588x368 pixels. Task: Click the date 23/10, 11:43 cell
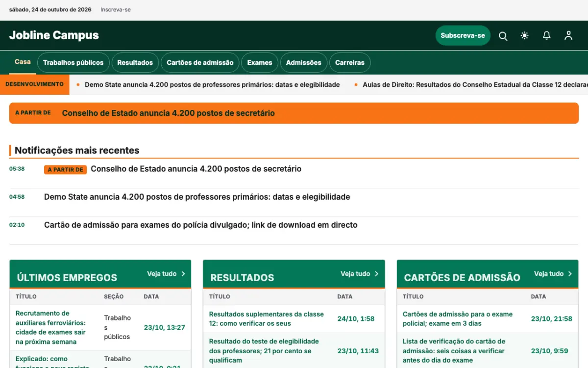[358, 351]
